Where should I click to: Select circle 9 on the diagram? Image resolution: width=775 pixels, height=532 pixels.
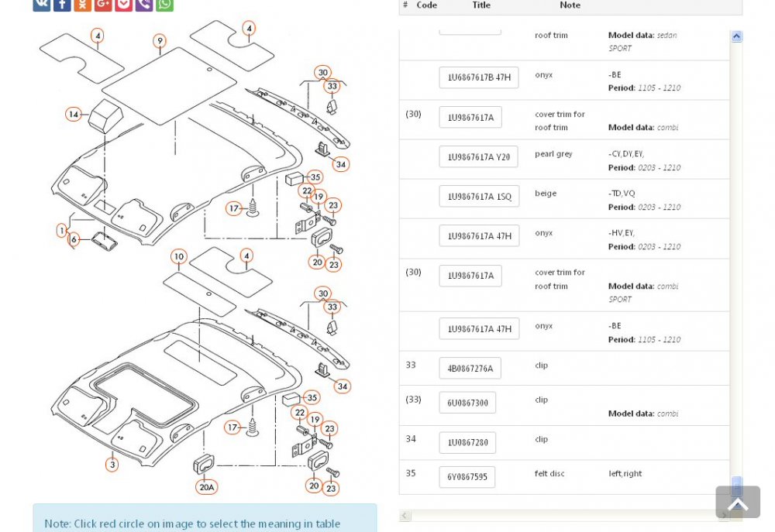pos(159,41)
